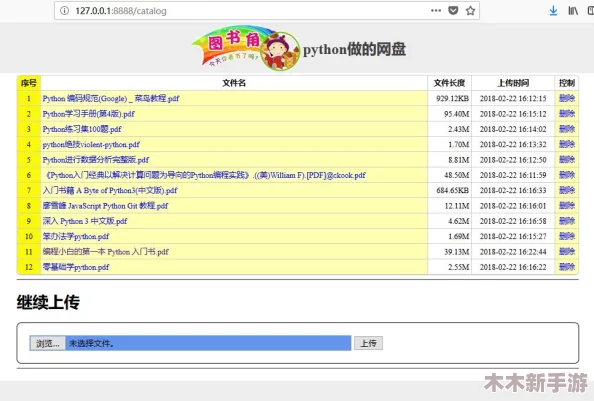Click the 文件长度 column header
This screenshot has height=401, width=594.
click(449, 83)
